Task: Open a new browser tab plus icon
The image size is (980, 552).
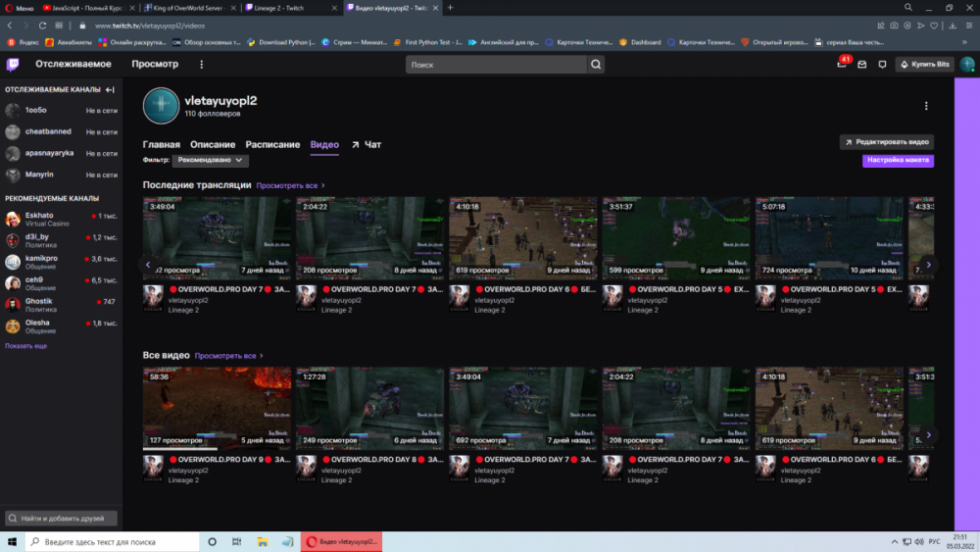Action: (450, 8)
